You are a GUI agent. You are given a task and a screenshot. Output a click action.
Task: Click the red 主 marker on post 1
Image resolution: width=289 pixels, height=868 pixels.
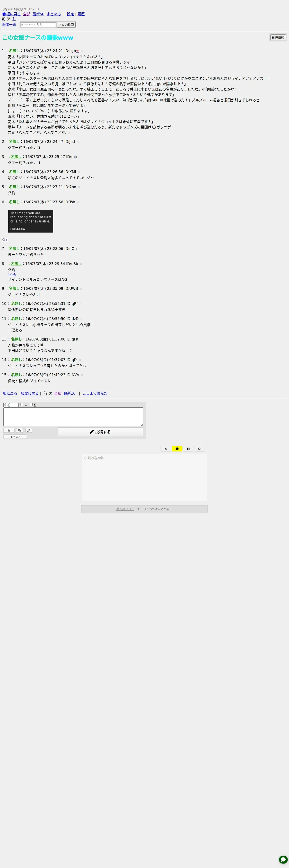[x=77, y=51]
